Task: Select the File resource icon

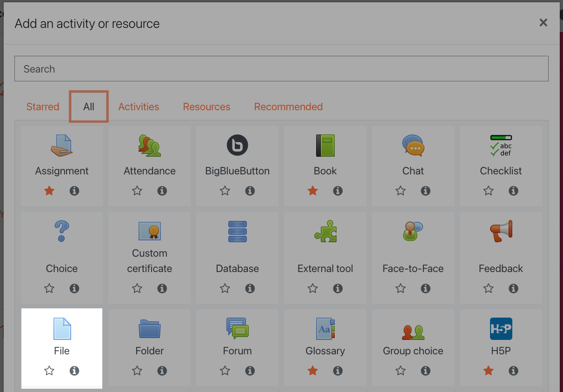Action: pos(62,329)
